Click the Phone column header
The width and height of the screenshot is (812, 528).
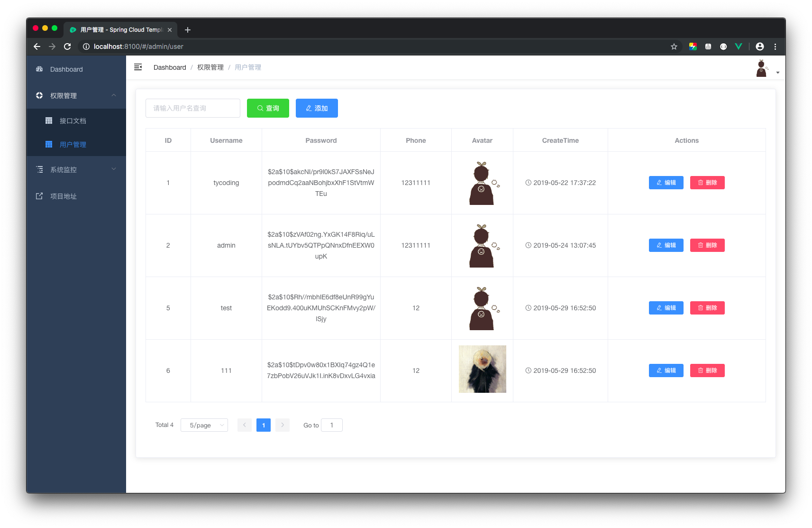pyautogui.click(x=416, y=140)
